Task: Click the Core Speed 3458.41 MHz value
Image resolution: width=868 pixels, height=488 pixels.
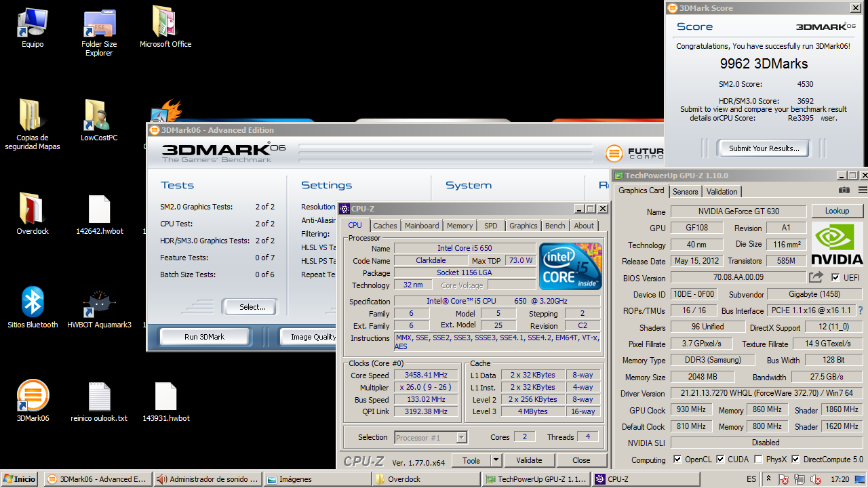Action: click(x=426, y=375)
